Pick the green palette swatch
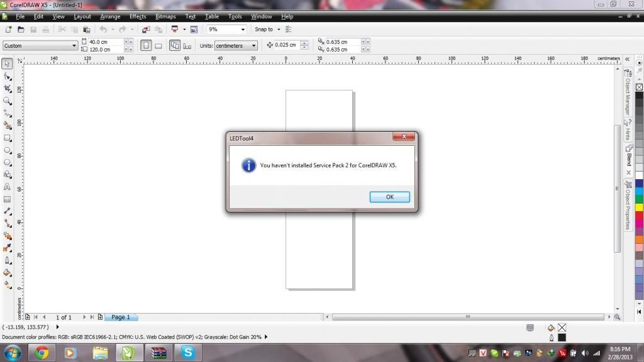This screenshot has height=362, width=644. 639,199
